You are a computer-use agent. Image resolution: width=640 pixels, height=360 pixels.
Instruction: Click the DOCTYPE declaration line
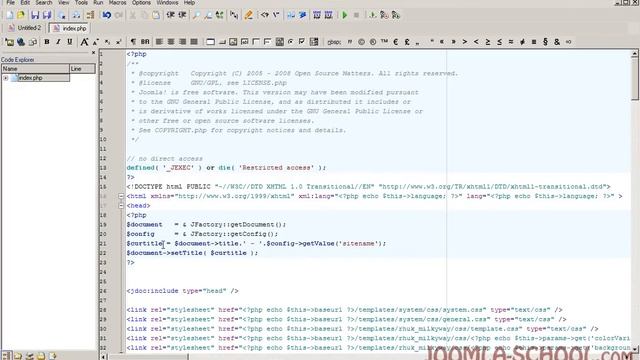tap(368, 187)
